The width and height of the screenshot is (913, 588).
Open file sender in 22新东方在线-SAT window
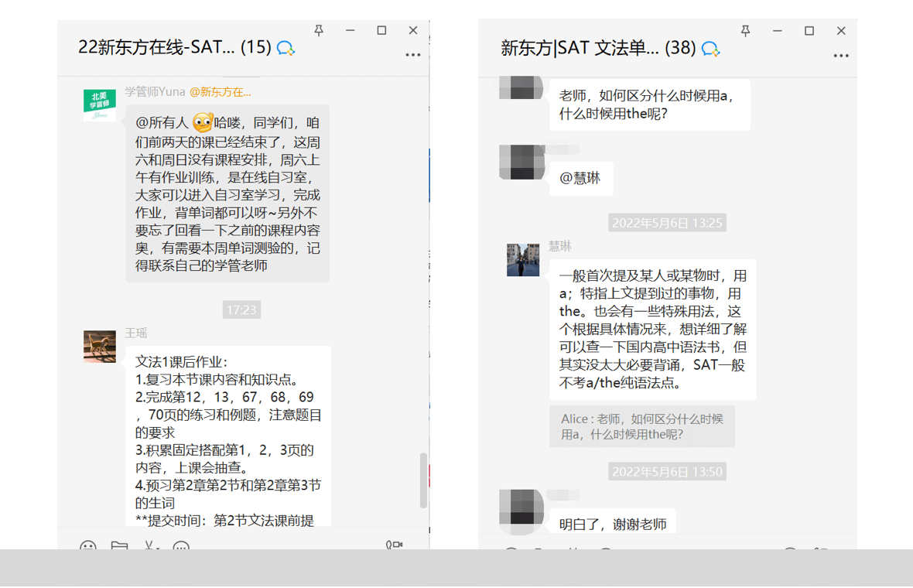(x=119, y=545)
